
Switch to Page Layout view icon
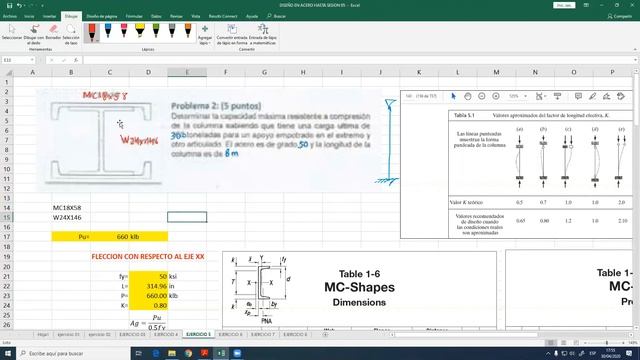(x=563, y=343)
